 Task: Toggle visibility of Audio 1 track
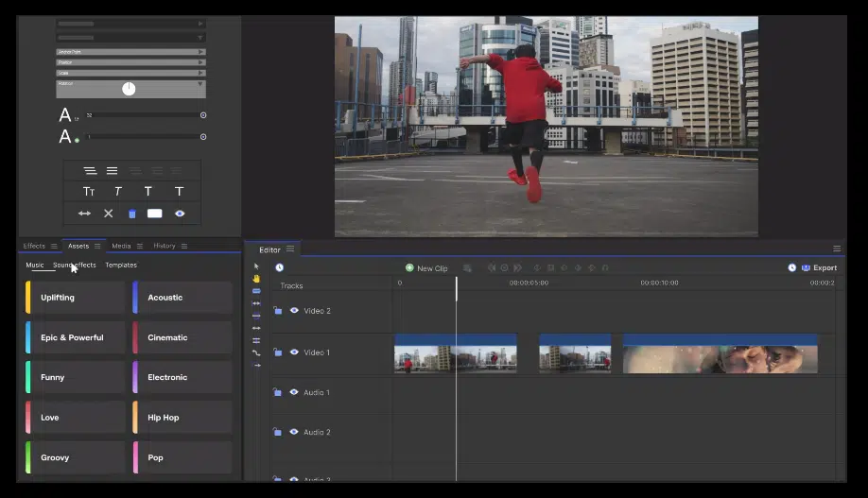coord(294,392)
